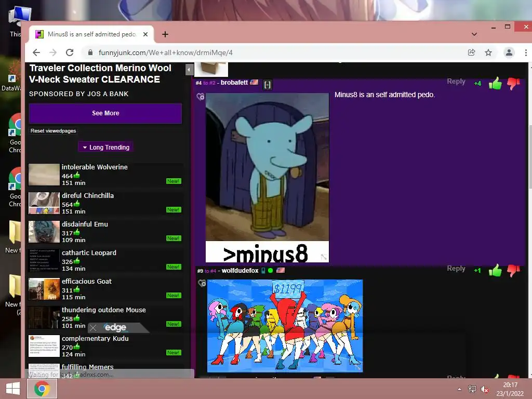The width and height of the screenshot is (532, 399).
Task: Open the Long Trending dropdown
Action: coord(105,147)
